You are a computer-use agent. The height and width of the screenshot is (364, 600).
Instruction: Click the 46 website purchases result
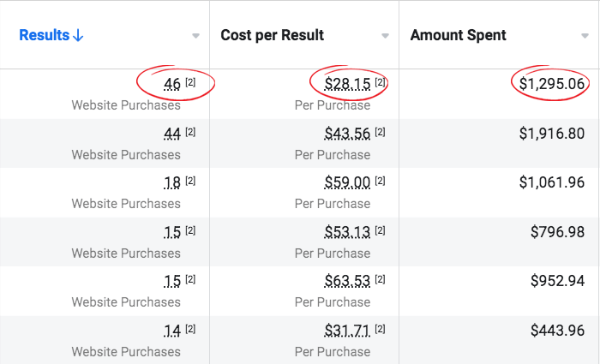pos(171,84)
